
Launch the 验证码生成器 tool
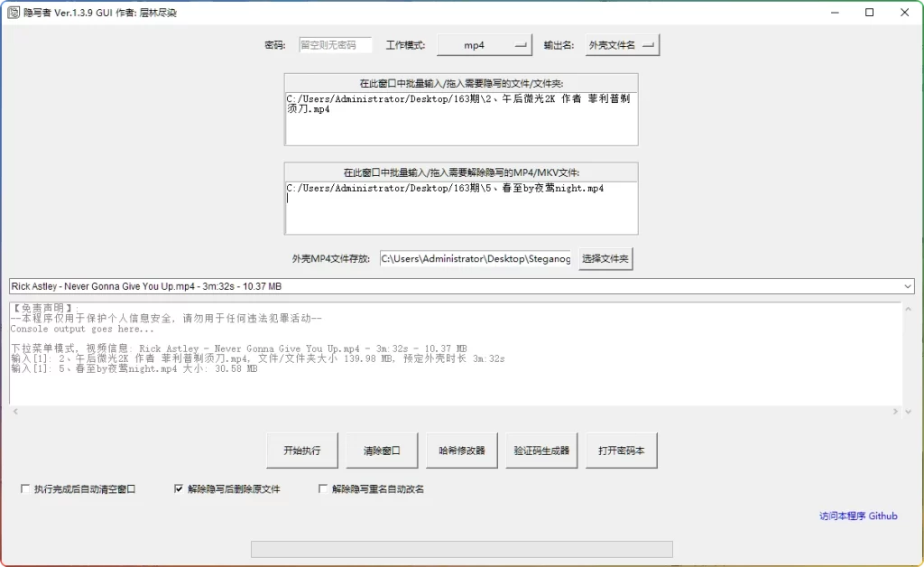pyautogui.click(x=541, y=450)
